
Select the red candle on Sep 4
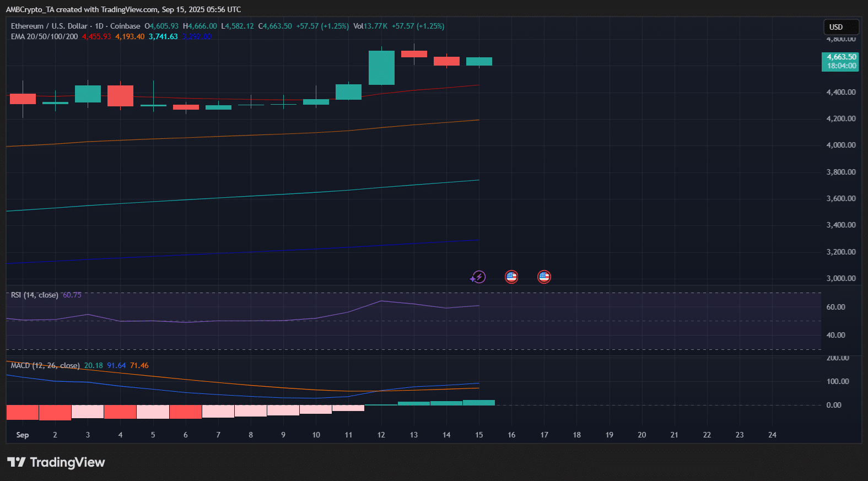point(120,95)
